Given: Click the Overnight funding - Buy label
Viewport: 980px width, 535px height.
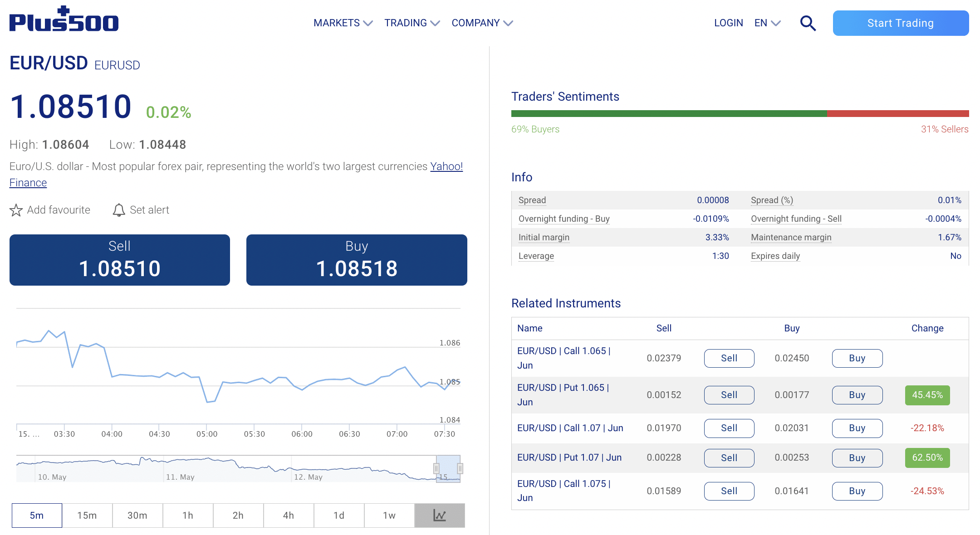Looking at the screenshot, I should click(564, 219).
